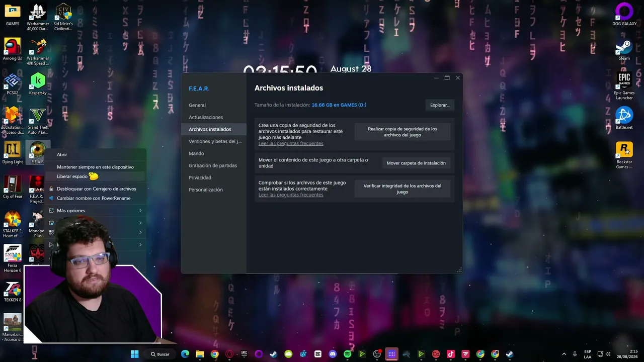Open Grand Theft Auto V shortcut

pyautogui.click(x=38, y=121)
